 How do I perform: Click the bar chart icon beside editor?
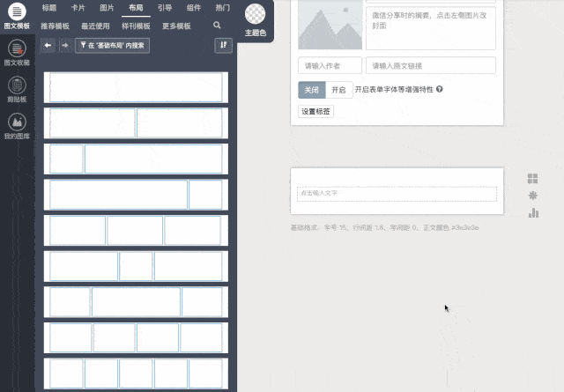tap(533, 213)
